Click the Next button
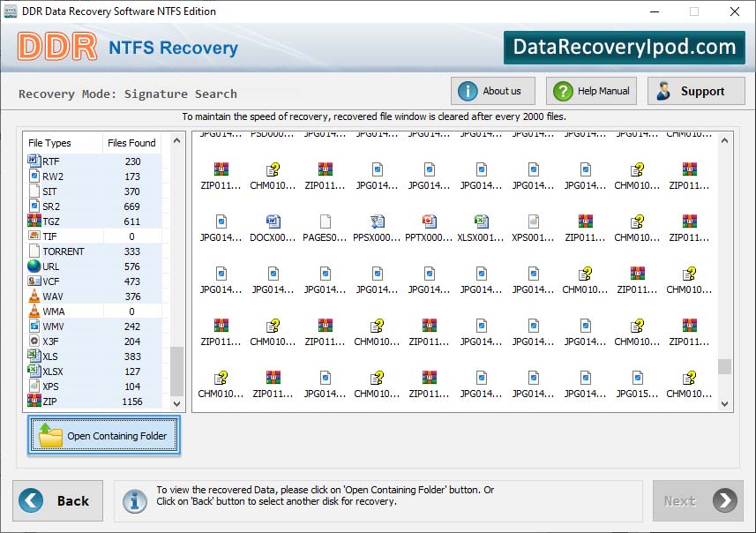This screenshot has width=756, height=533. (698, 500)
